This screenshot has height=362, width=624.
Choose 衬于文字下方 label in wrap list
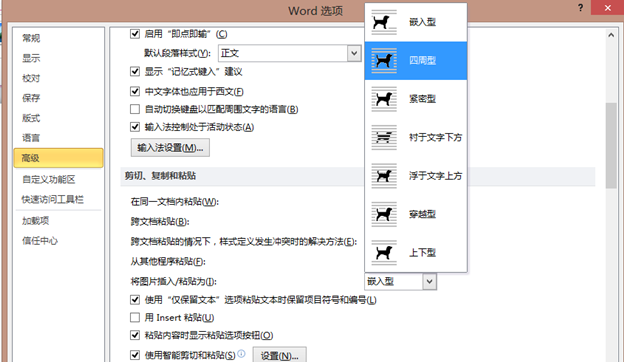click(x=435, y=138)
